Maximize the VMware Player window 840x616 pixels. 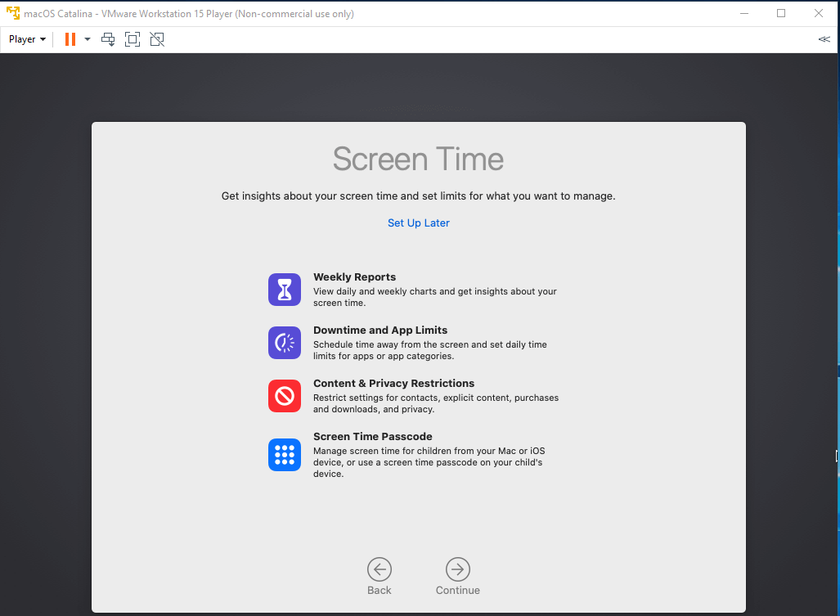pyautogui.click(x=781, y=13)
